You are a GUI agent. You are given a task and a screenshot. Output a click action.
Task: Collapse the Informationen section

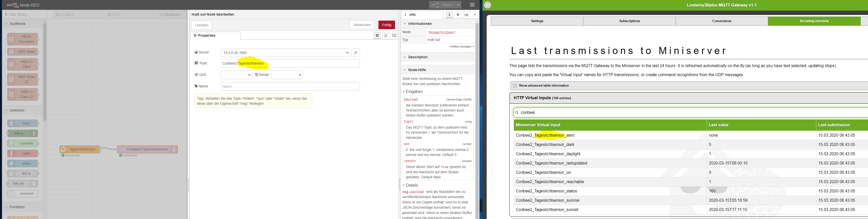tap(438, 24)
